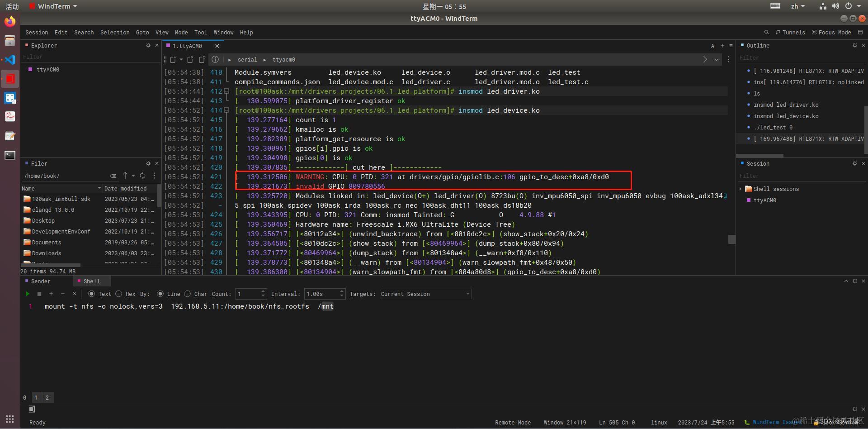
Task: Select the Hex radio button
Action: coord(119,294)
